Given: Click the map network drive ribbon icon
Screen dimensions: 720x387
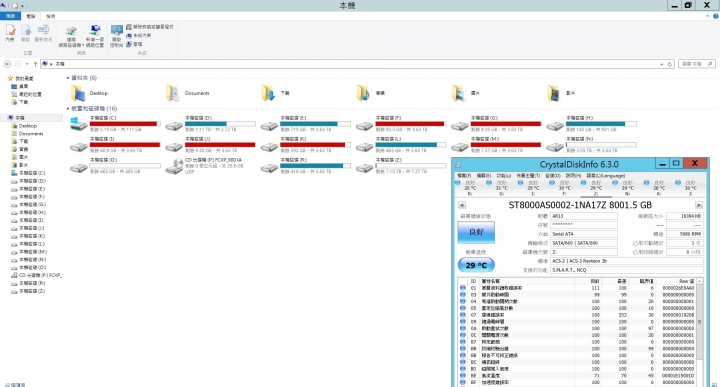Looking at the screenshot, I should [71, 36].
